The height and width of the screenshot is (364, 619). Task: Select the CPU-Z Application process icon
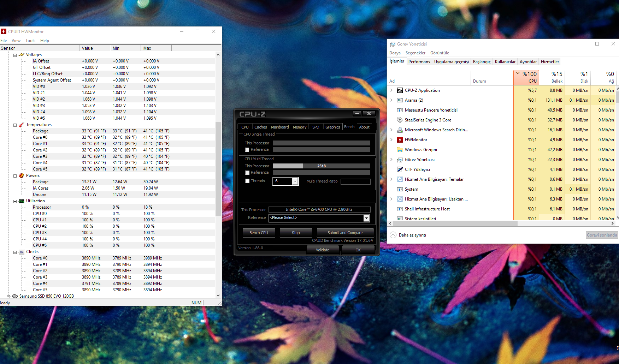tap(400, 90)
